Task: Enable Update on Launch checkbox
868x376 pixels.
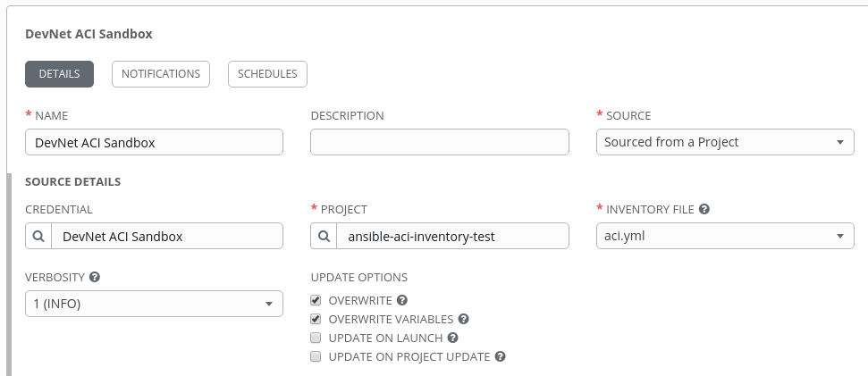Action: pyautogui.click(x=316, y=338)
